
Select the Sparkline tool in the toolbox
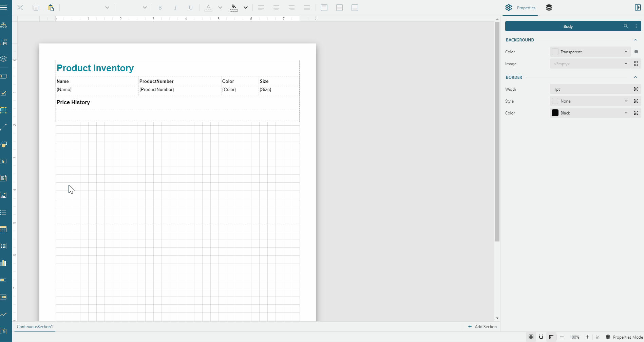tap(4, 314)
